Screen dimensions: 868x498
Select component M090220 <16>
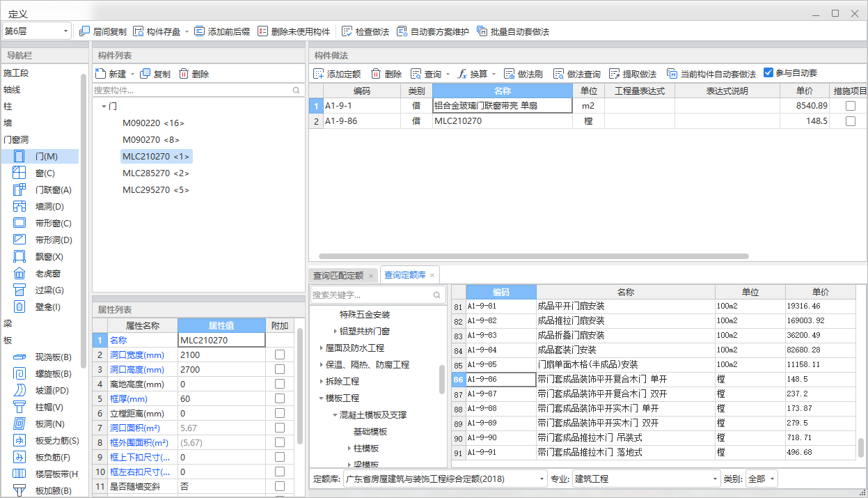153,123
